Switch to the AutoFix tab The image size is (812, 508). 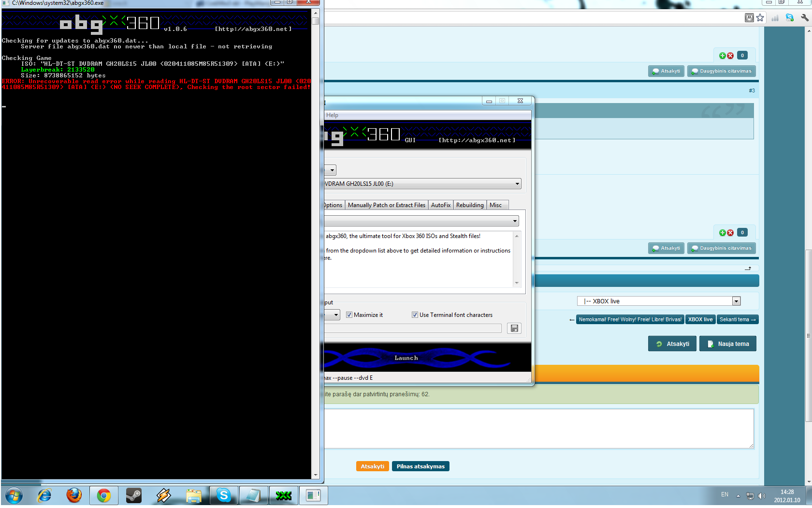click(x=441, y=205)
